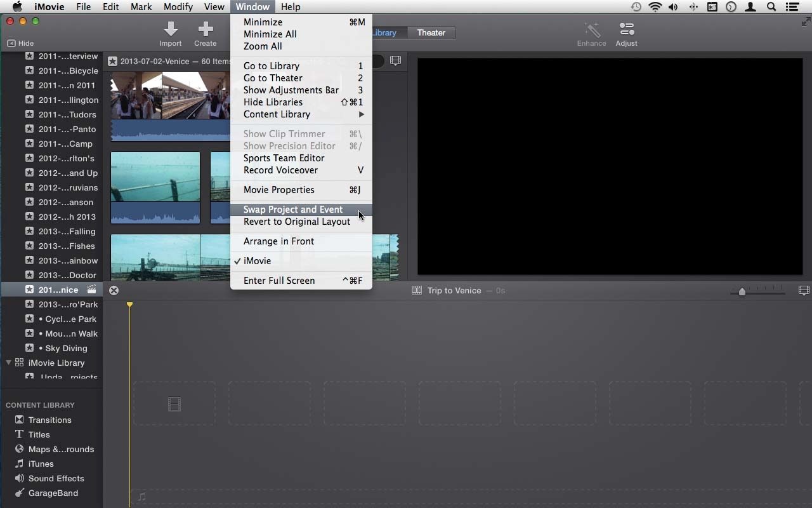Image resolution: width=812 pixels, height=508 pixels.
Task: Choose Enter Full Screen
Action: click(x=301, y=281)
